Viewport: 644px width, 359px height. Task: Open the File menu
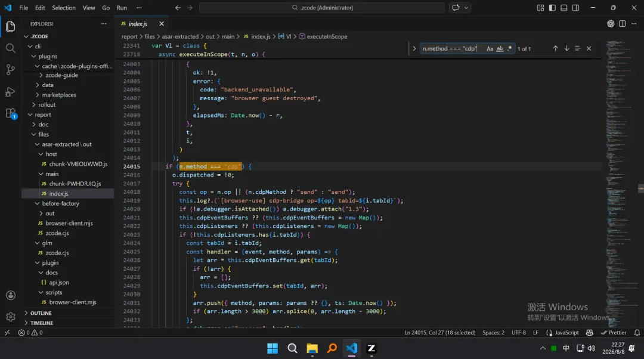pos(23,8)
